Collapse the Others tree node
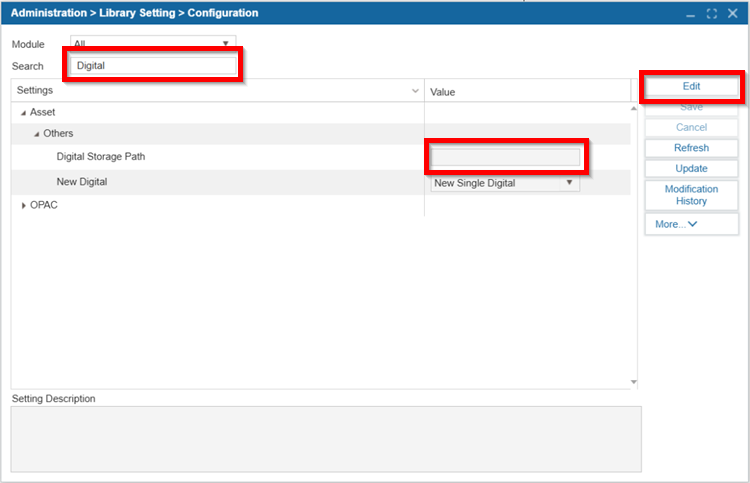The height and width of the screenshot is (483, 750). tap(36, 134)
